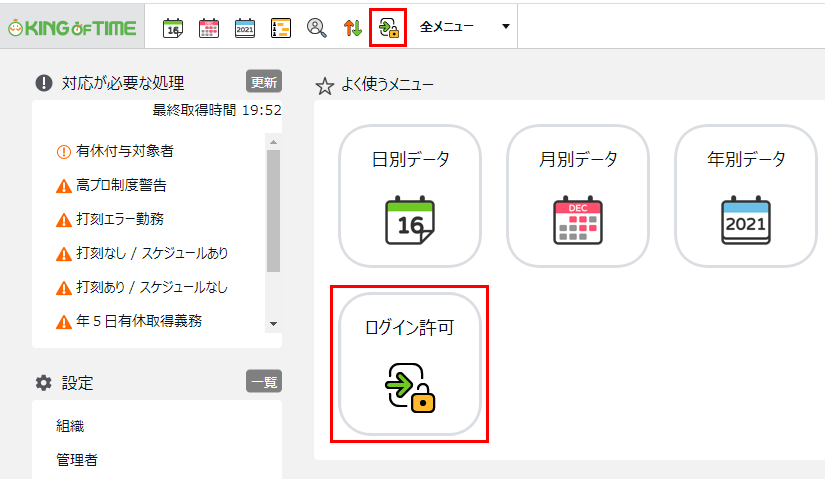
Task: Click the KING OF TIME logo
Action: pyautogui.click(x=72, y=28)
